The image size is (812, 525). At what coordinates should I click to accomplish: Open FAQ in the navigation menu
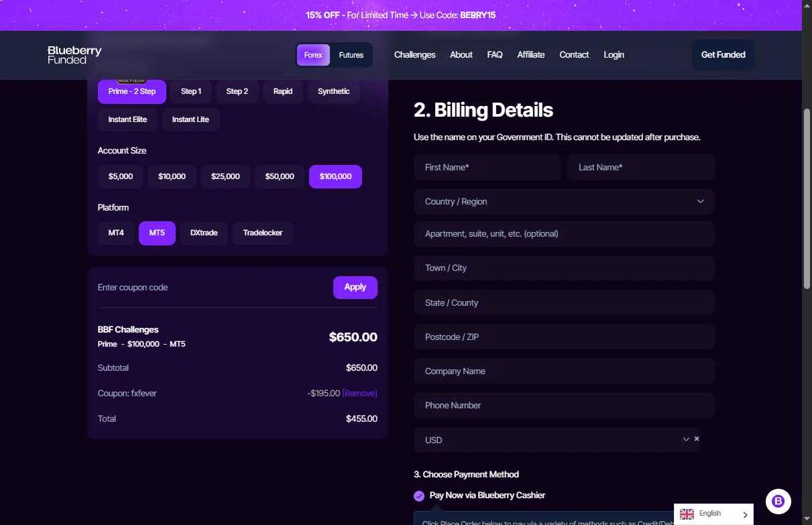coord(495,55)
